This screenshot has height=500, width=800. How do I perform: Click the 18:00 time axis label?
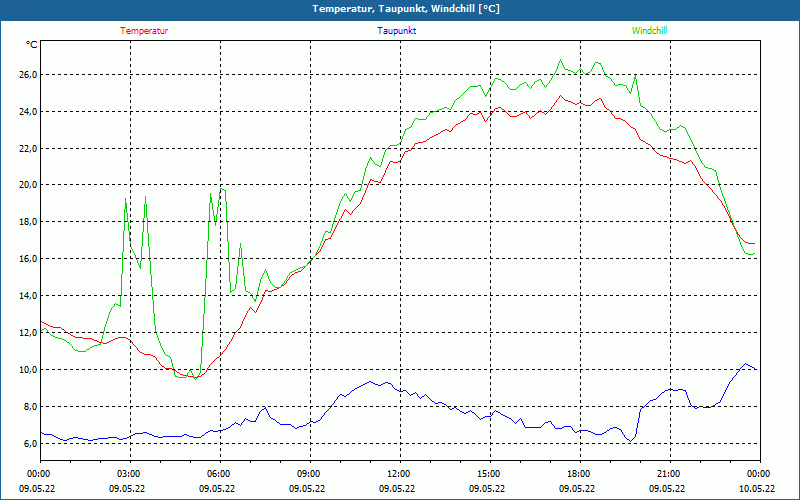point(580,473)
